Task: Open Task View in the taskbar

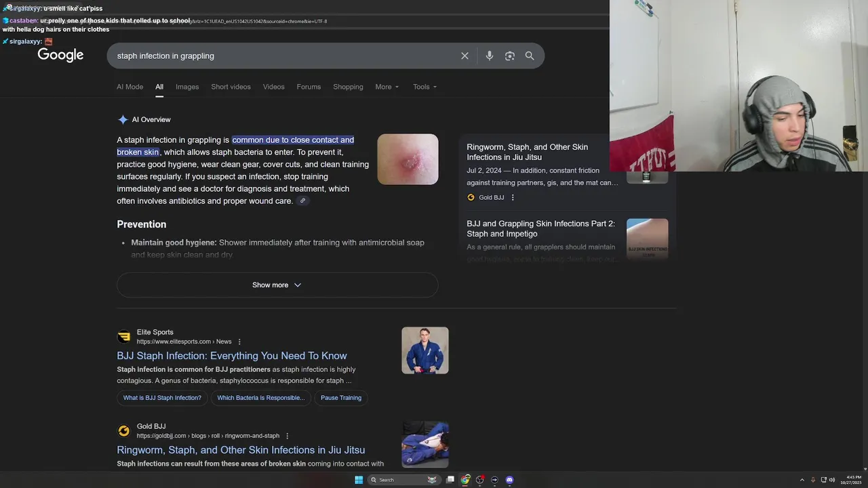Action: (450, 480)
